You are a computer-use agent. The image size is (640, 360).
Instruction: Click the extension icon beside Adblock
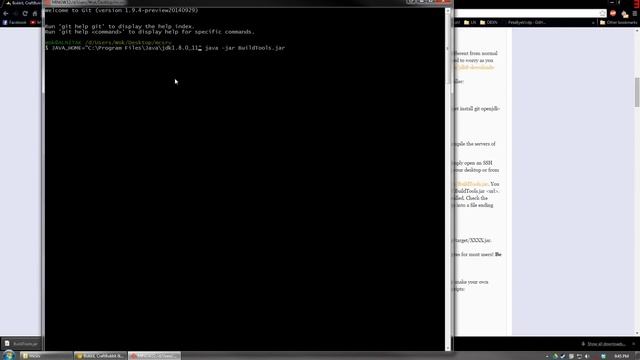click(624, 14)
